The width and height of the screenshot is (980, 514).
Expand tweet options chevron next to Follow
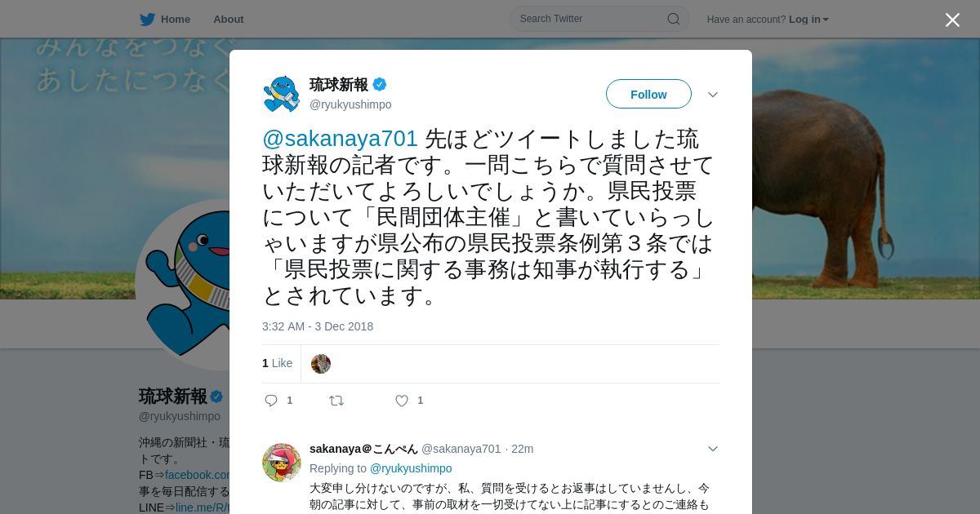coord(713,95)
